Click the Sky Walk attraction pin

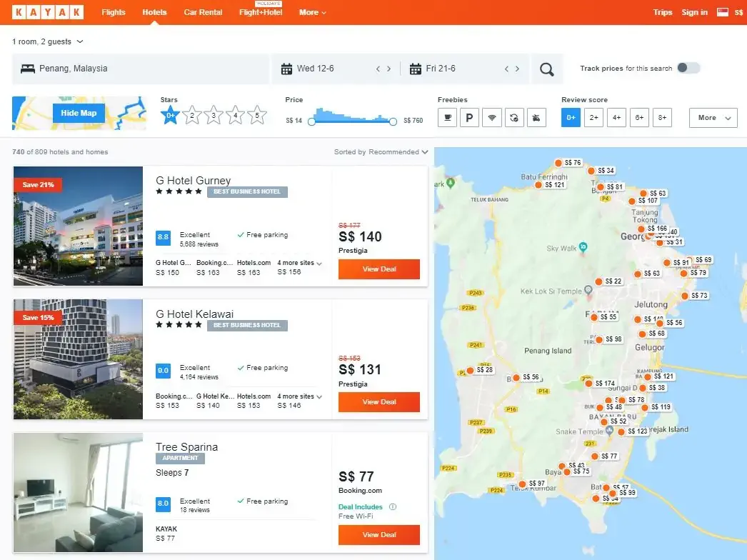[583, 247]
